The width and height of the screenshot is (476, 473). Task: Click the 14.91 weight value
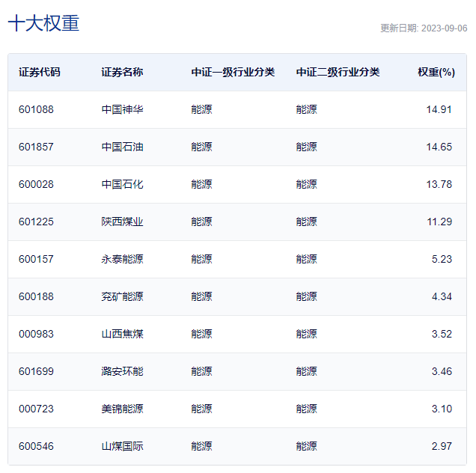point(439,109)
